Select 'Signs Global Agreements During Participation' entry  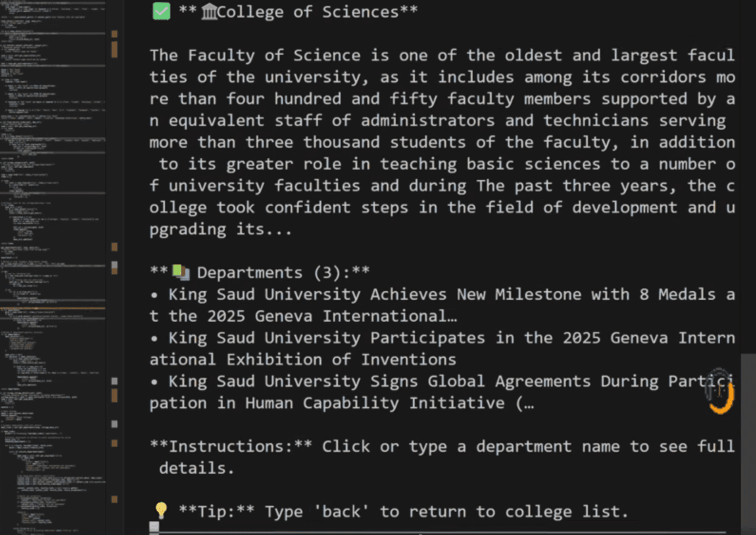pos(442,392)
